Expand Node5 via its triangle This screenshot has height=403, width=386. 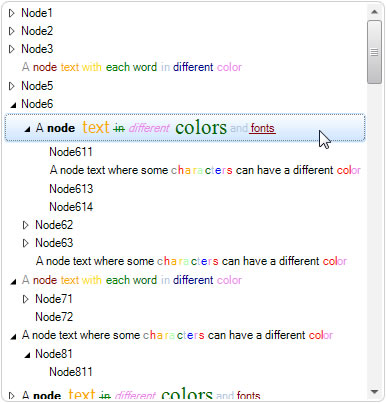coord(12,86)
